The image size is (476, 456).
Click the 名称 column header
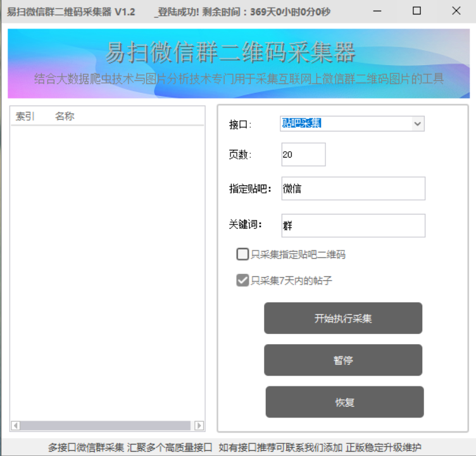(65, 116)
